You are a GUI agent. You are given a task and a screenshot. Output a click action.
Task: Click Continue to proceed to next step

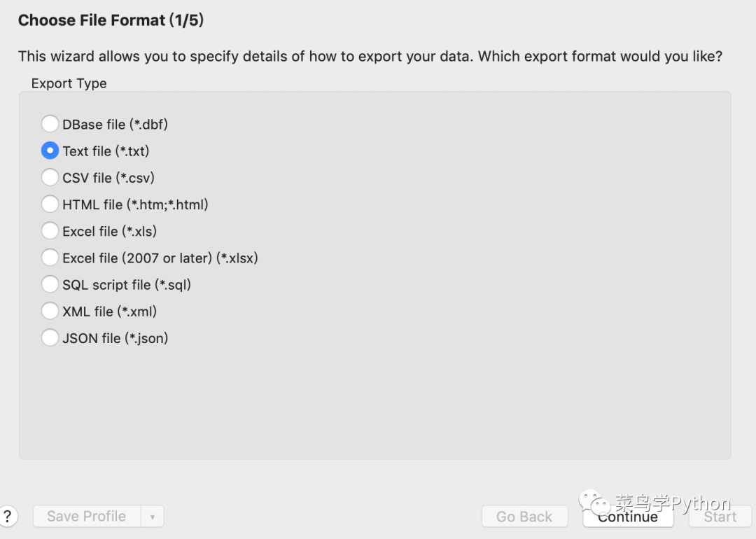pos(628,517)
